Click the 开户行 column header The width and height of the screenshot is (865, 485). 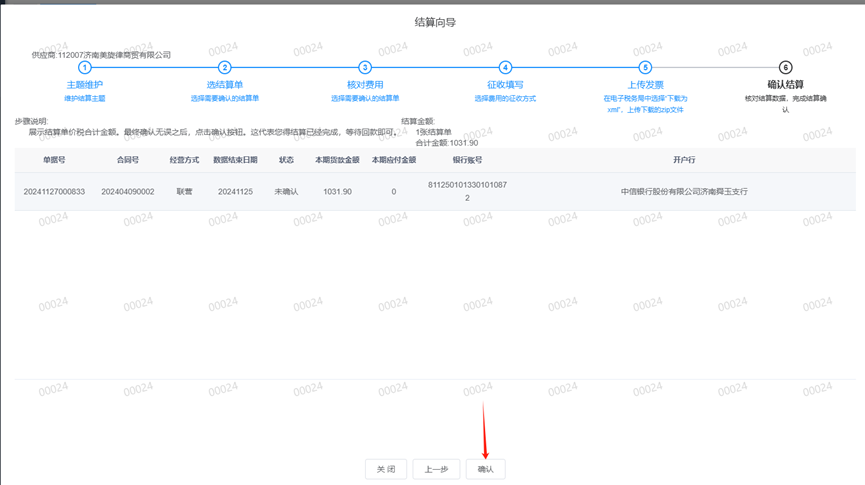[x=684, y=160]
